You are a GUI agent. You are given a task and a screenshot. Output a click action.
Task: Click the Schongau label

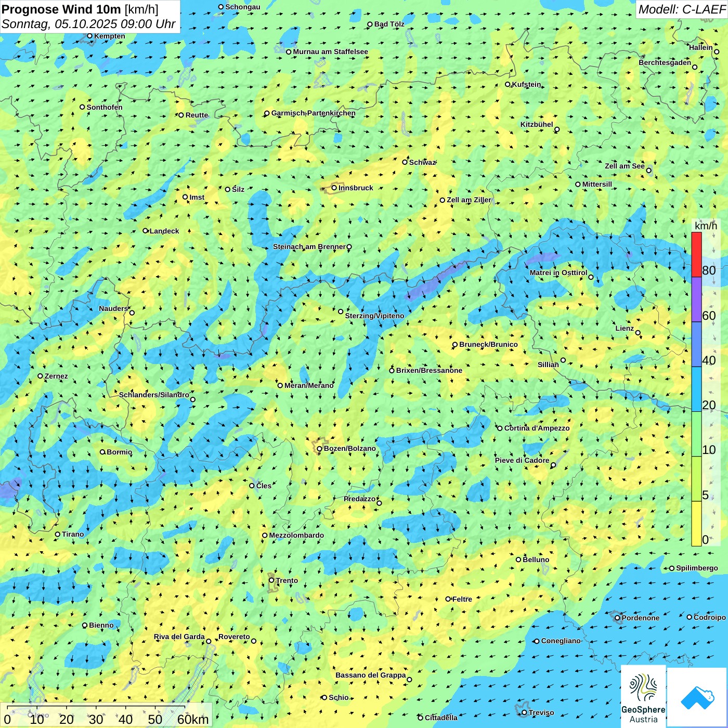tap(242, 7)
